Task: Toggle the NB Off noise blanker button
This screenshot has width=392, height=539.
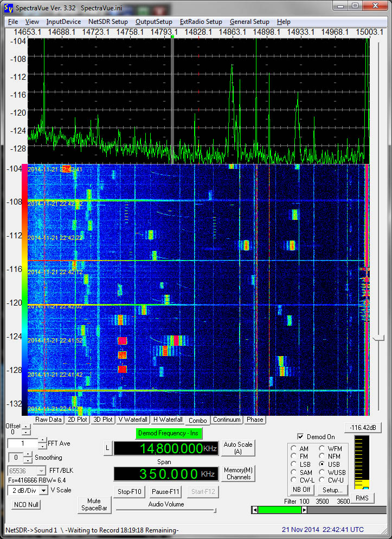Action: coord(301,490)
